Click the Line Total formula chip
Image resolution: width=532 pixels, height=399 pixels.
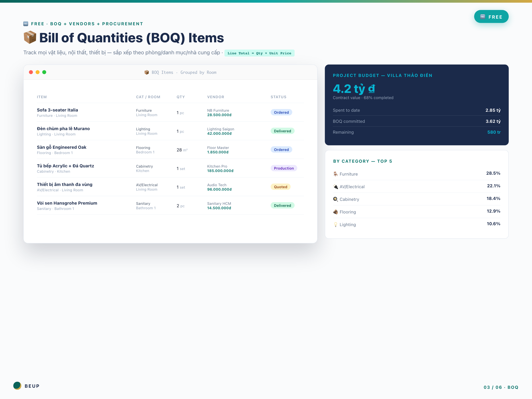(259, 53)
